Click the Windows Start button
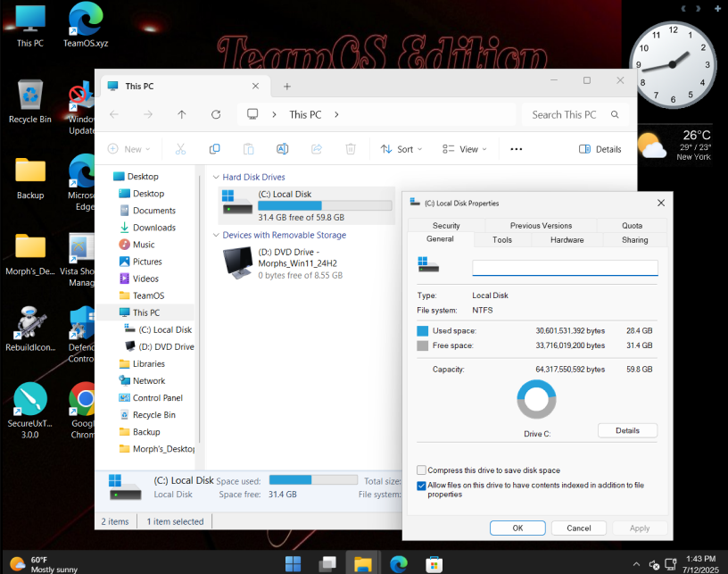Image resolution: width=728 pixels, height=574 pixels. pos(293,564)
